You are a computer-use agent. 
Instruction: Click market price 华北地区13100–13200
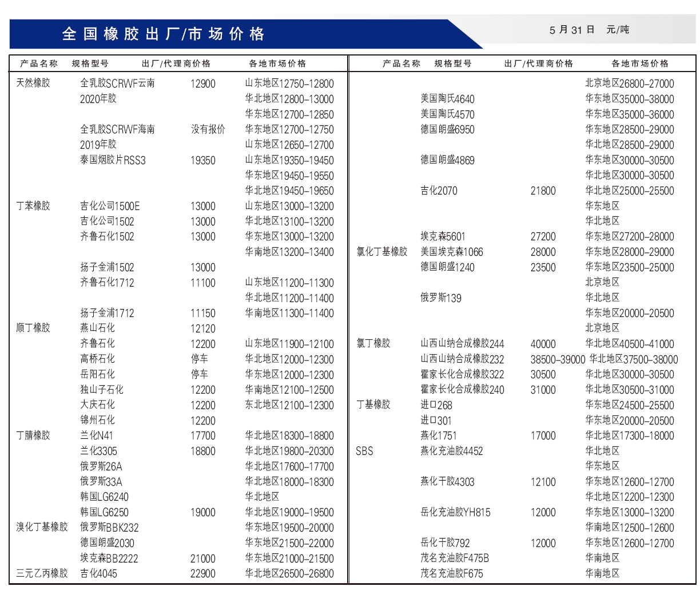[x=289, y=221]
